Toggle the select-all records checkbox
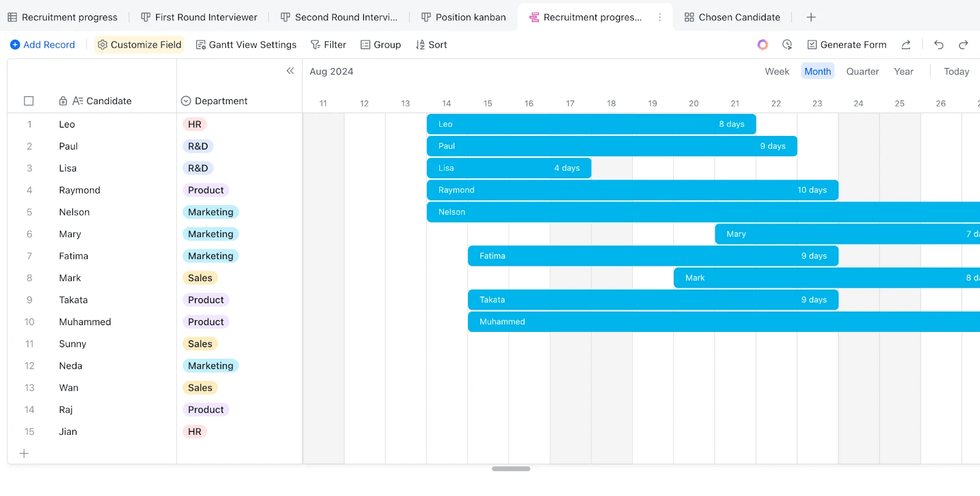 coord(29,101)
